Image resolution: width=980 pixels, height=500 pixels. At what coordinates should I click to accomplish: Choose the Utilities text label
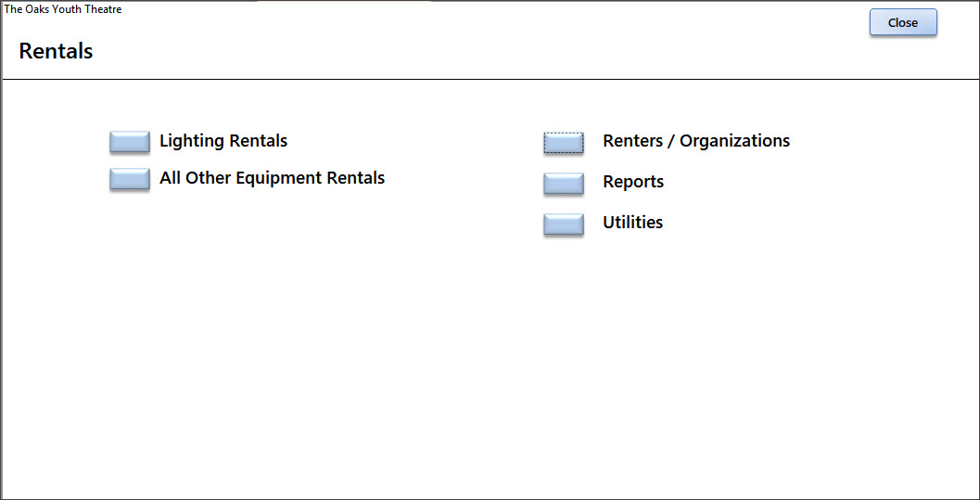pyautogui.click(x=632, y=222)
